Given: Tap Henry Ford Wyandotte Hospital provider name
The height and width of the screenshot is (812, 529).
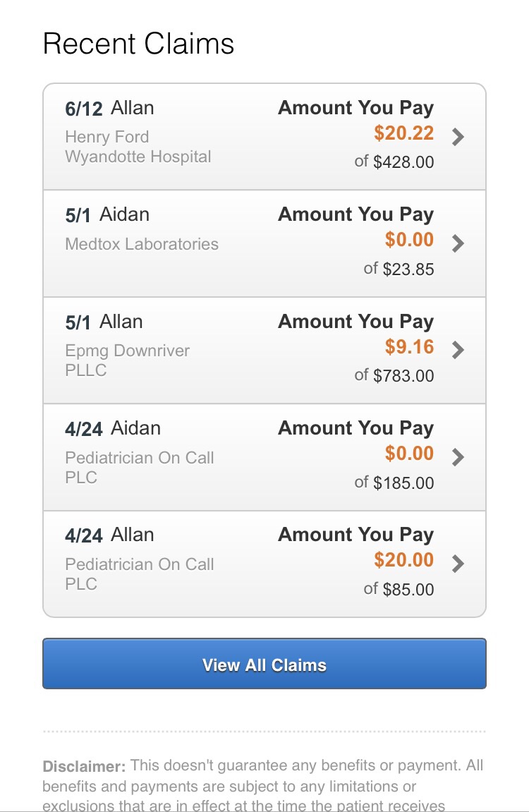Looking at the screenshot, I should pyautogui.click(x=138, y=147).
